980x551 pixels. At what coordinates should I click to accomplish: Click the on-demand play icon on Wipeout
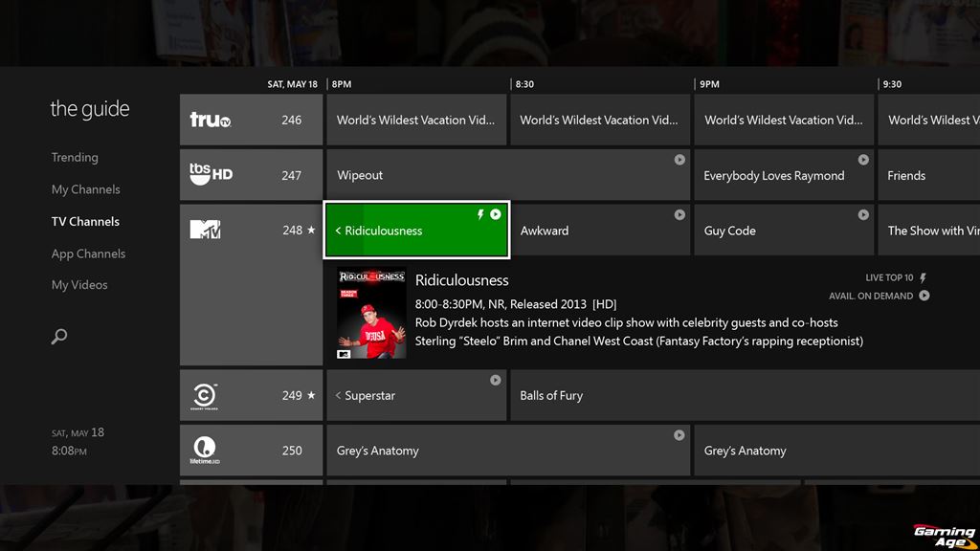679,160
